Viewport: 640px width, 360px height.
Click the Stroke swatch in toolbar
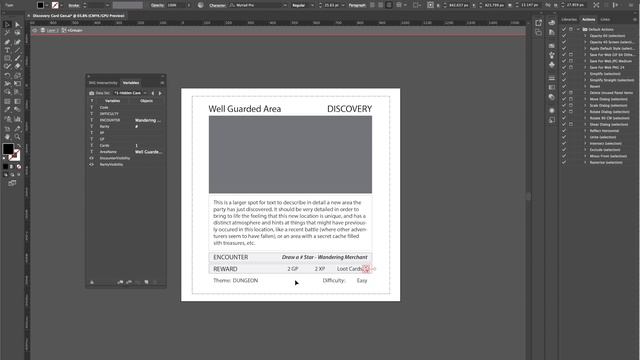(15, 155)
